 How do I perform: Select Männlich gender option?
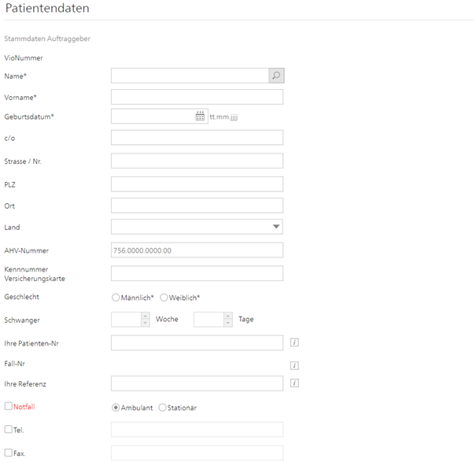pyautogui.click(x=116, y=298)
